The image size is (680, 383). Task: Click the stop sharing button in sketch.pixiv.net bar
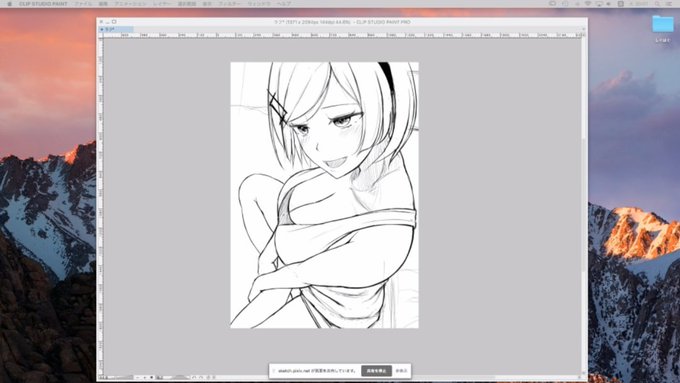coord(376,371)
